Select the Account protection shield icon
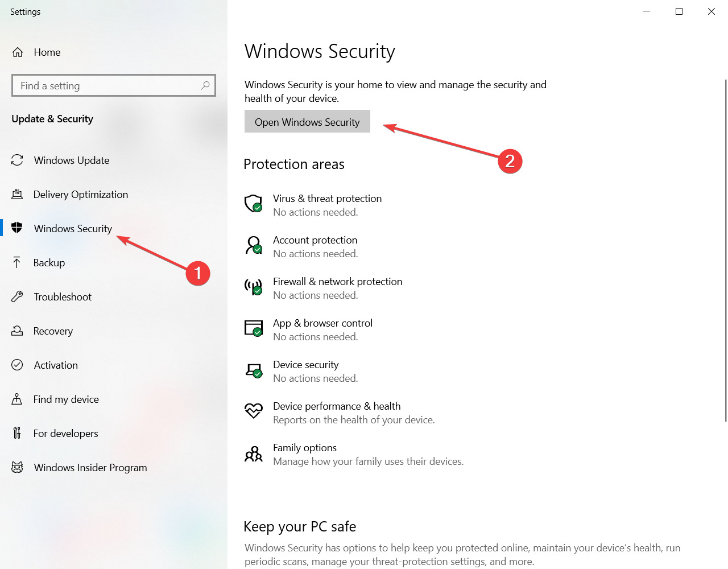 click(x=254, y=245)
